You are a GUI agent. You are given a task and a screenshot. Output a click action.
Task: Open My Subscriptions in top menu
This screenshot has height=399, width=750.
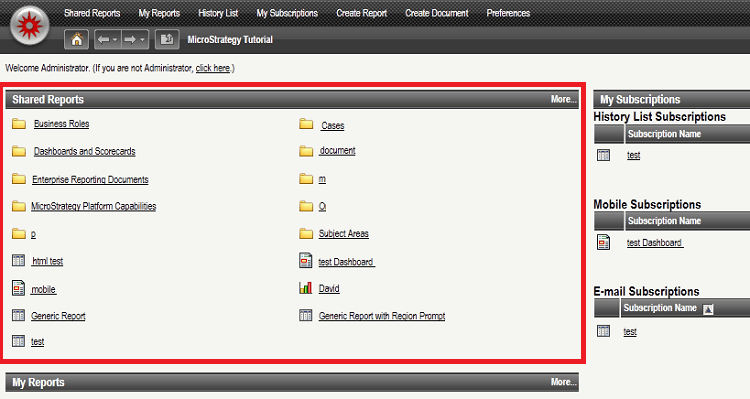(x=287, y=13)
